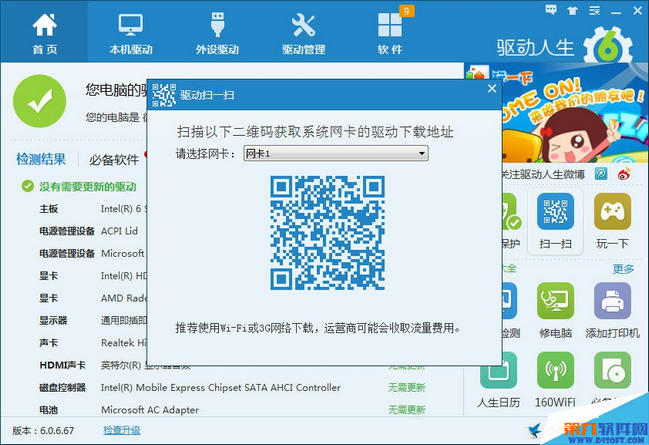649x445 pixels.
Task: Open the title bar menu icon
Action: click(594, 11)
